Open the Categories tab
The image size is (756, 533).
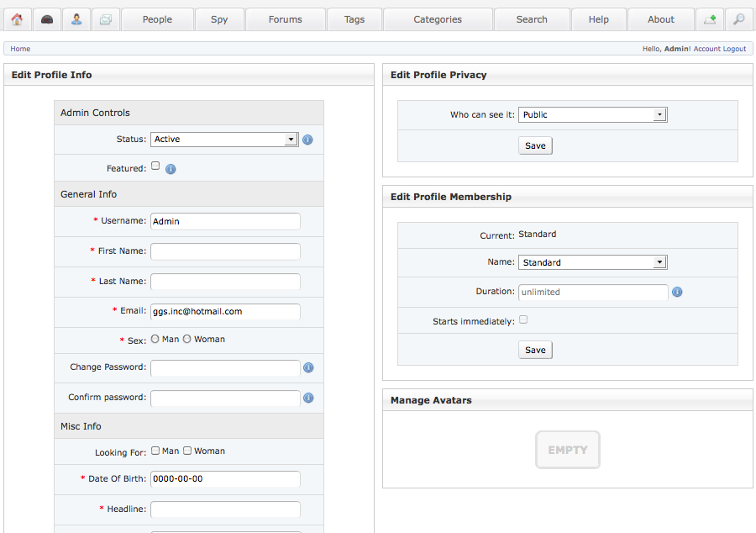point(438,19)
